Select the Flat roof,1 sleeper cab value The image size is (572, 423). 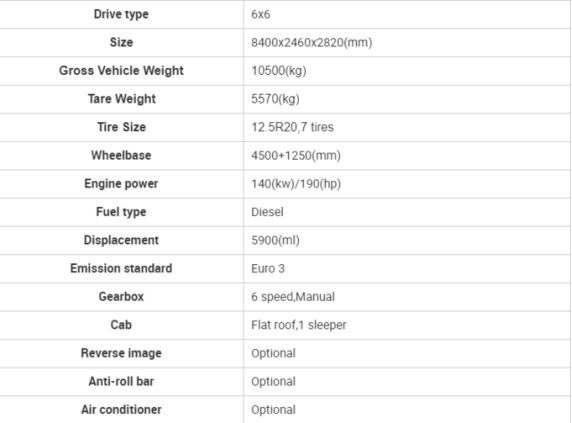298,325
